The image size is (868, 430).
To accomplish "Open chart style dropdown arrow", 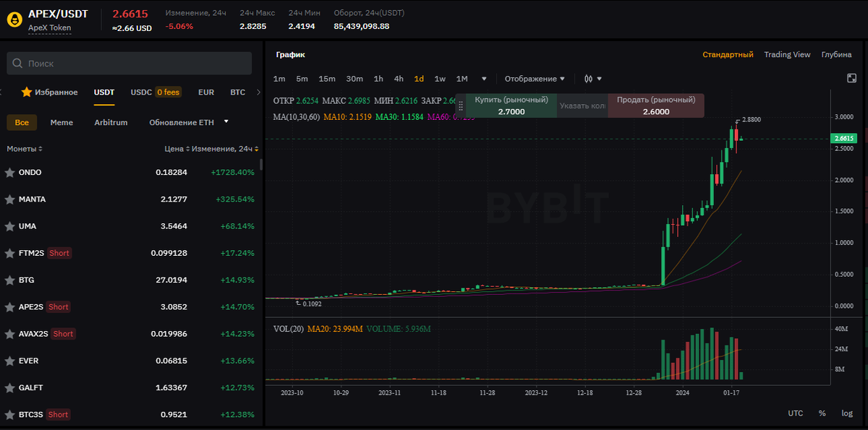I will pyautogui.click(x=600, y=79).
